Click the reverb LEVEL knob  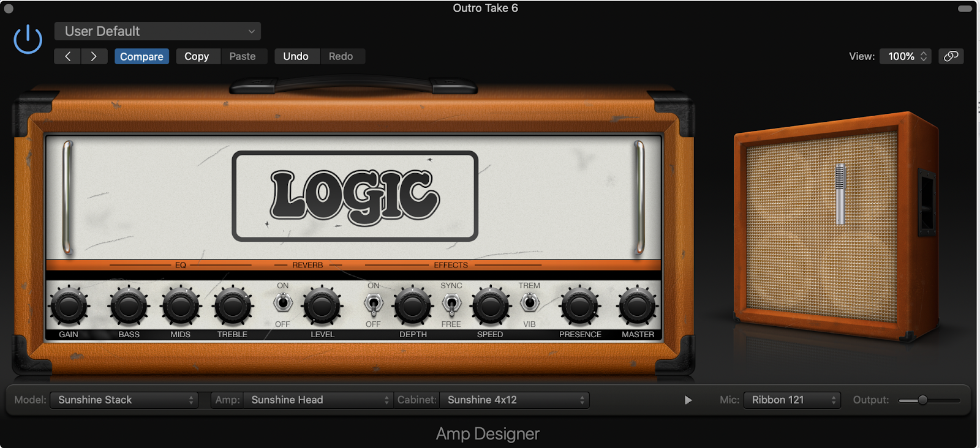pyautogui.click(x=322, y=307)
